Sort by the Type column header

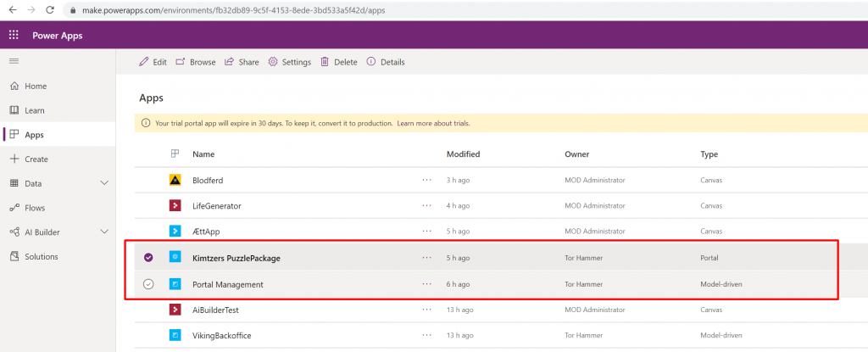tap(709, 154)
